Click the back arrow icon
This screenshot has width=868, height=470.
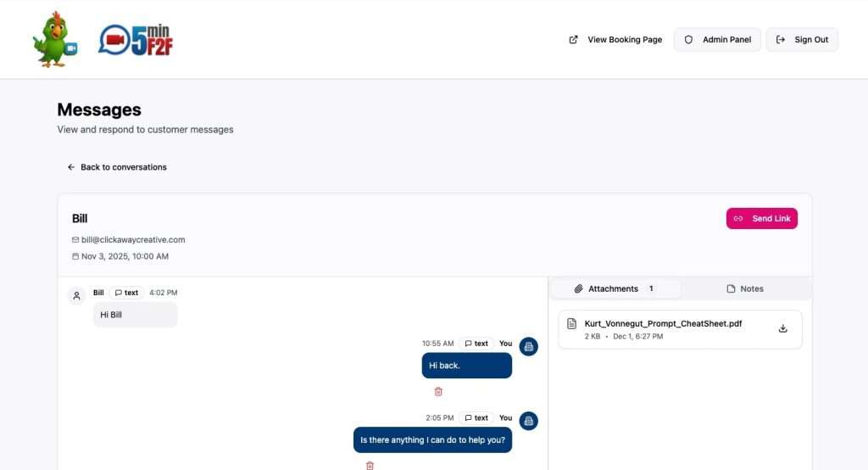(x=71, y=167)
